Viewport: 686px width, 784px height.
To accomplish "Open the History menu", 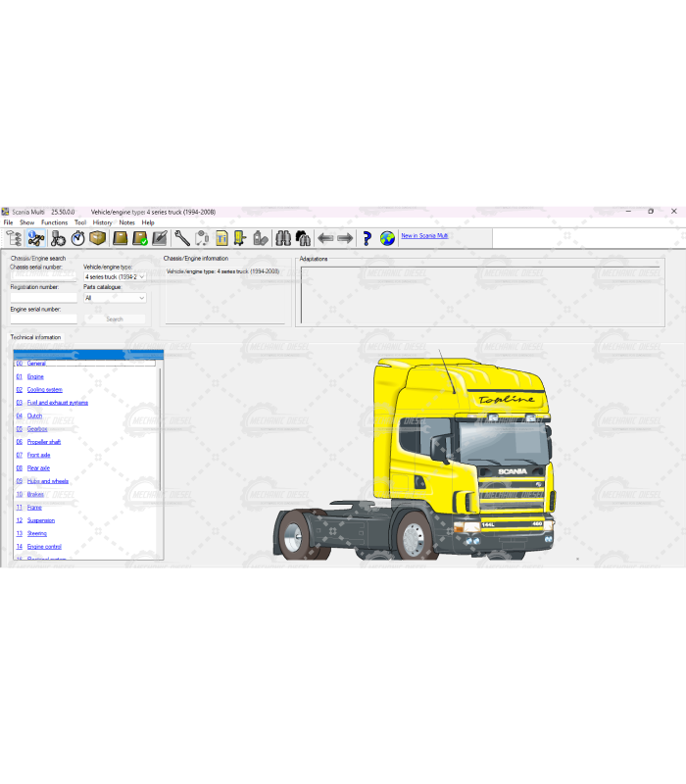I will tap(102, 222).
